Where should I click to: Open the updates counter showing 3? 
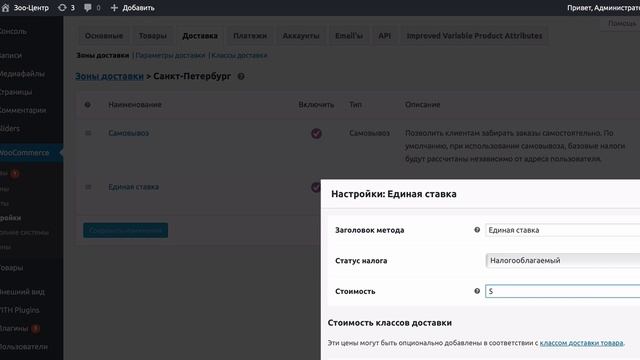click(x=66, y=8)
